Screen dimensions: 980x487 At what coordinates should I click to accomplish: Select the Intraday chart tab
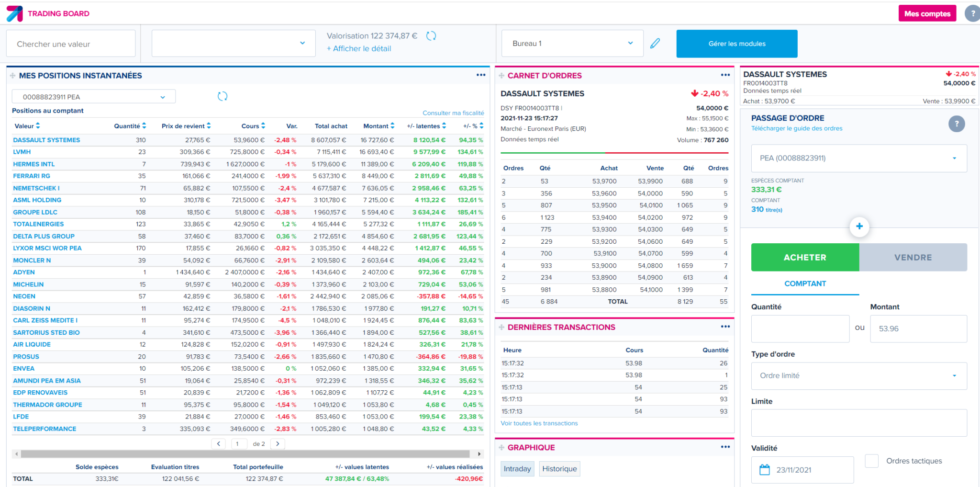click(517, 469)
